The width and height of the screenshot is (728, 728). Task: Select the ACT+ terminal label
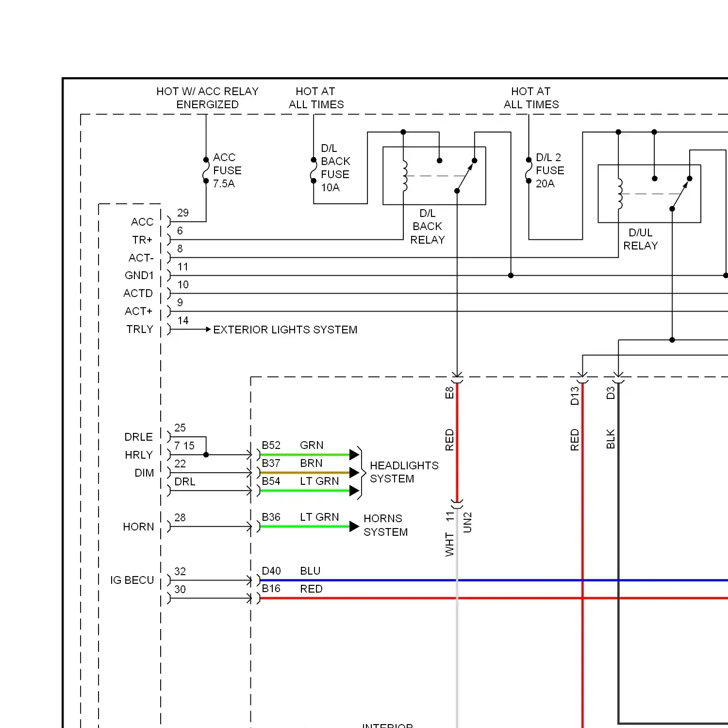click(x=138, y=311)
